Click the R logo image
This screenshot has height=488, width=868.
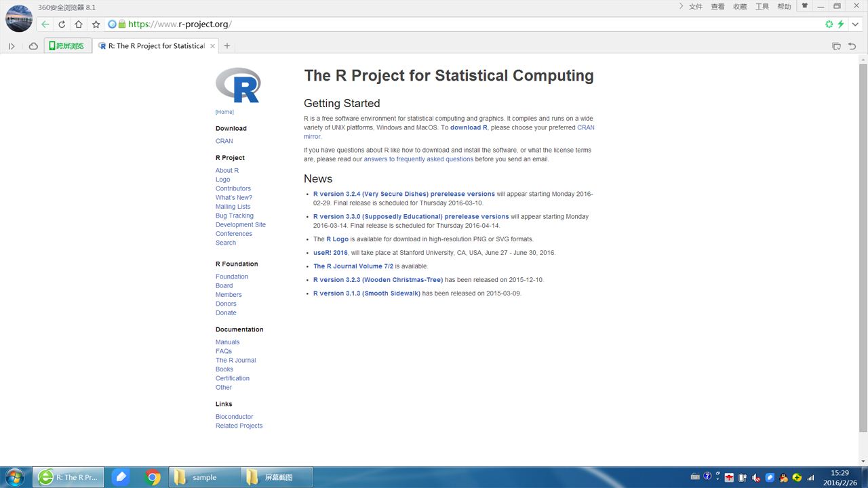pyautogui.click(x=238, y=85)
